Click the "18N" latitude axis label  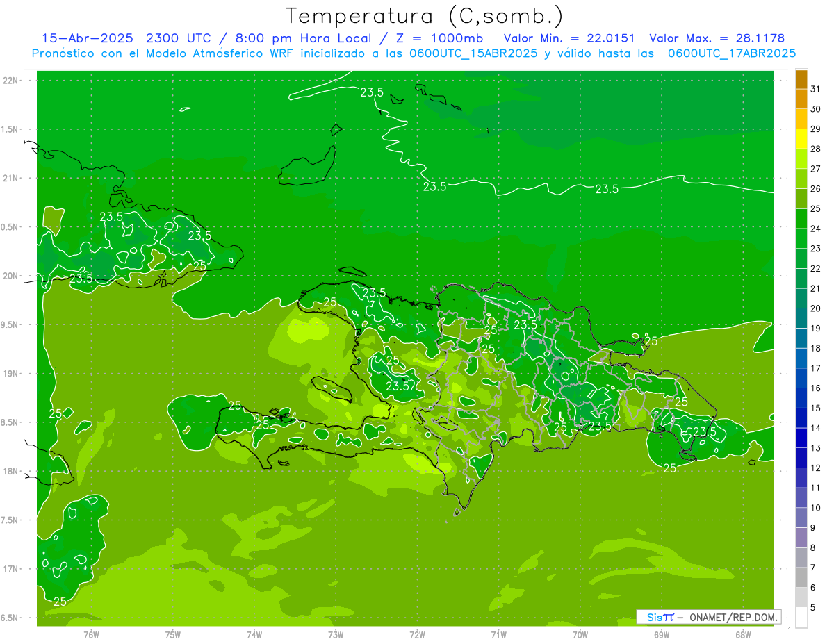tap(10, 471)
